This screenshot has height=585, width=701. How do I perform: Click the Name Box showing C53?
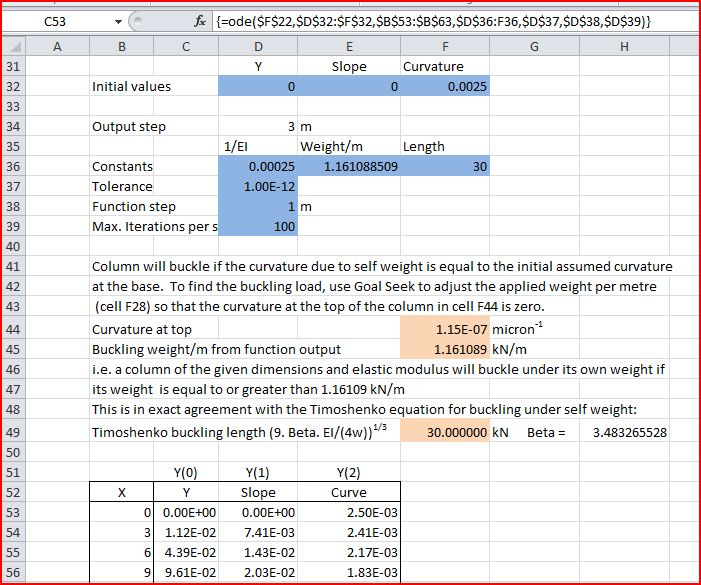(x=60, y=21)
